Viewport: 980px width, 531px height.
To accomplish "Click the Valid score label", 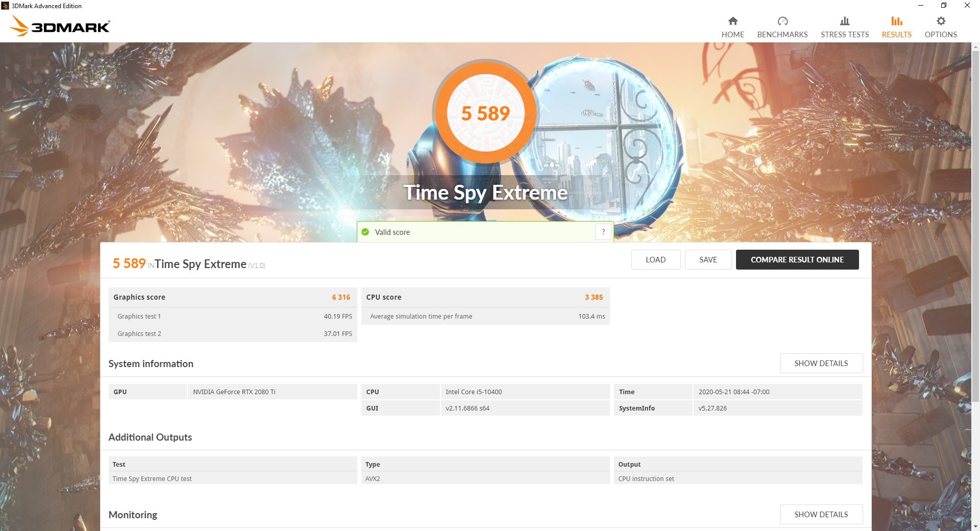I will [393, 232].
